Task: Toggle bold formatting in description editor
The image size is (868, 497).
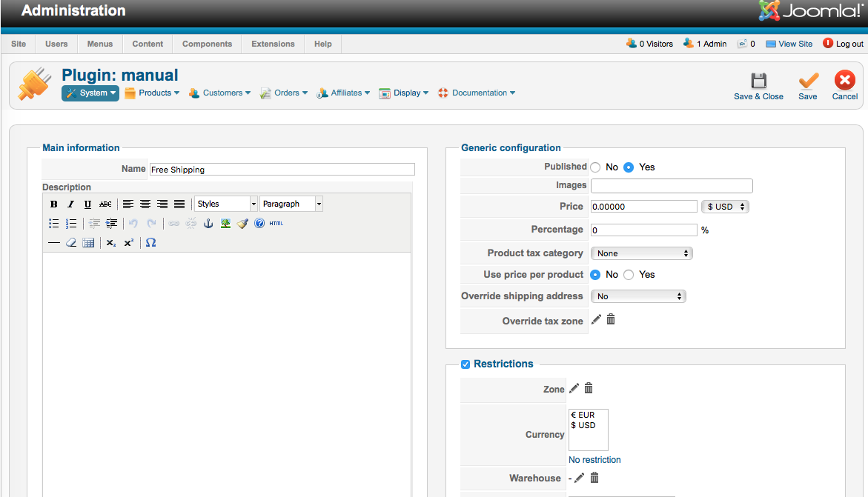Action: pyautogui.click(x=53, y=204)
